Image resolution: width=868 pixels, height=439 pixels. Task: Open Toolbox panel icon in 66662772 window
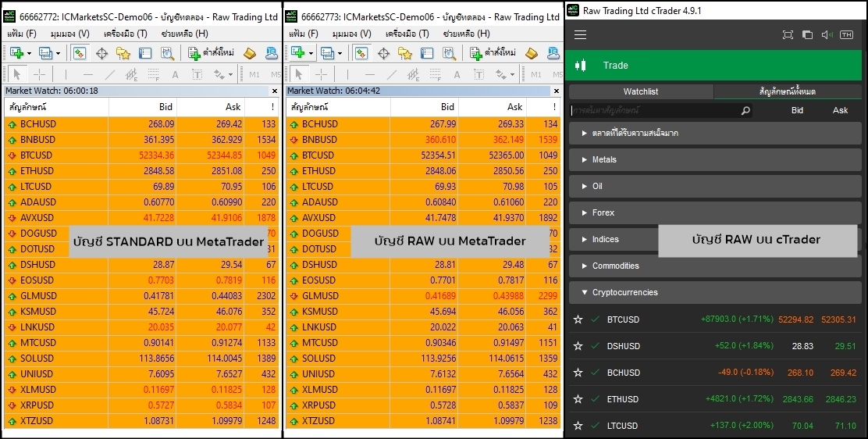145,53
